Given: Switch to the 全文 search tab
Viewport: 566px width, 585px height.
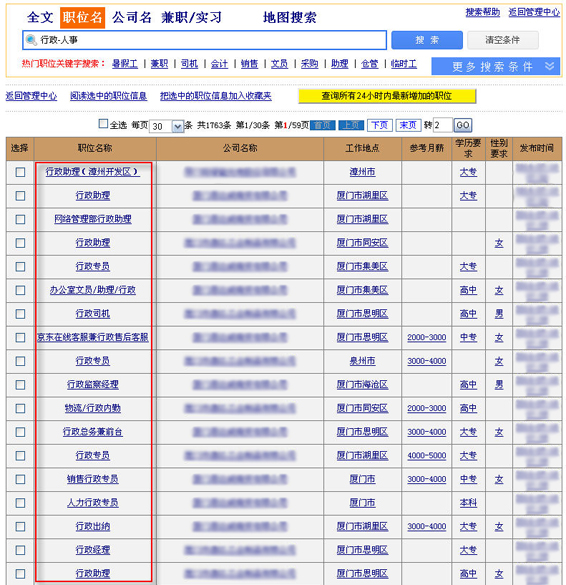Looking at the screenshot, I should tap(40, 17).
